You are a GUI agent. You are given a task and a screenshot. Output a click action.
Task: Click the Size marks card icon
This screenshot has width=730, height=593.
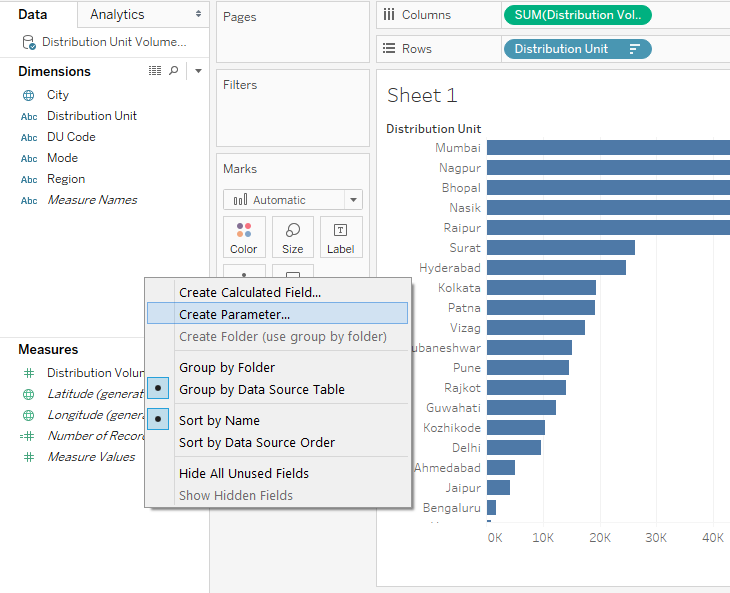pyautogui.click(x=292, y=237)
